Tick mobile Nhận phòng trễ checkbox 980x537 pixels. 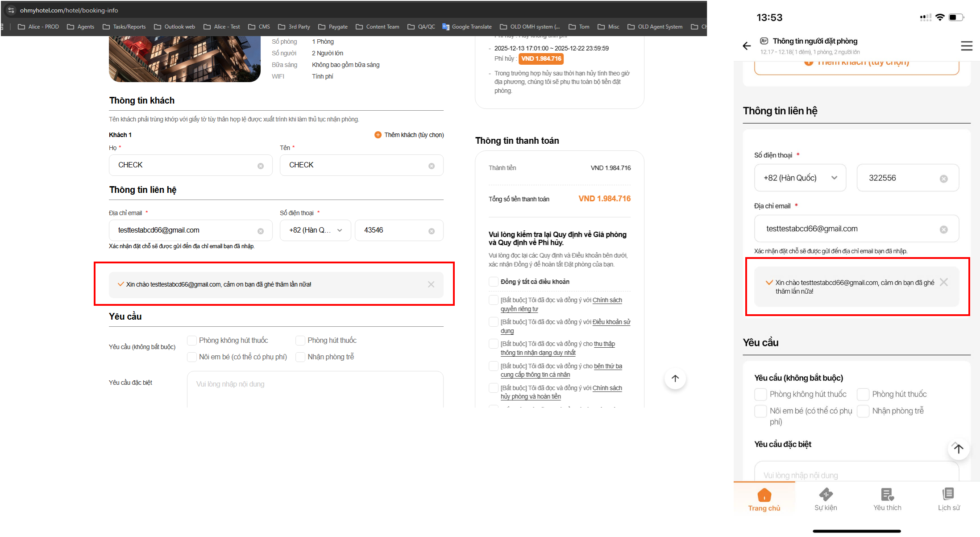(863, 411)
